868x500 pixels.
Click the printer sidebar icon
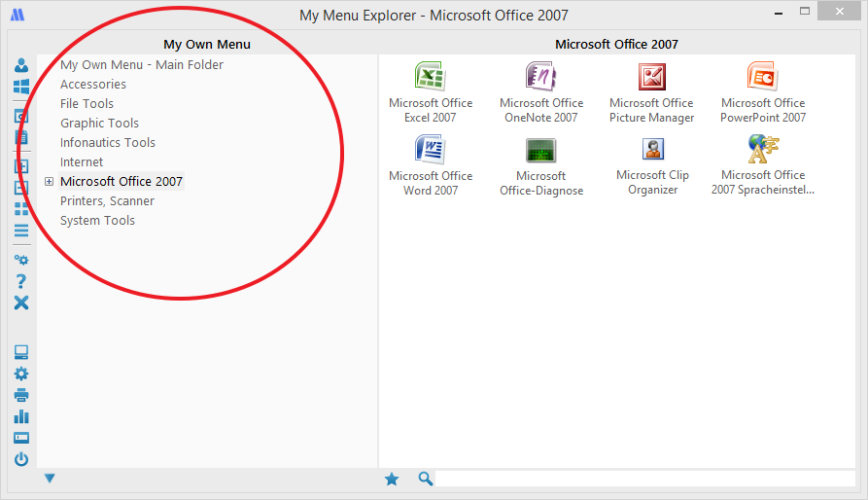(21, 395)
